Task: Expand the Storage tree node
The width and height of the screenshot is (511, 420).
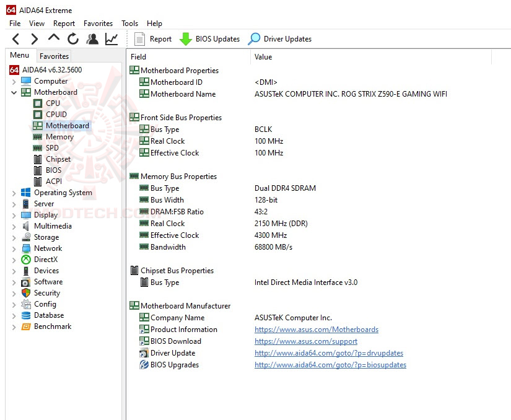Action: (14, 237)
